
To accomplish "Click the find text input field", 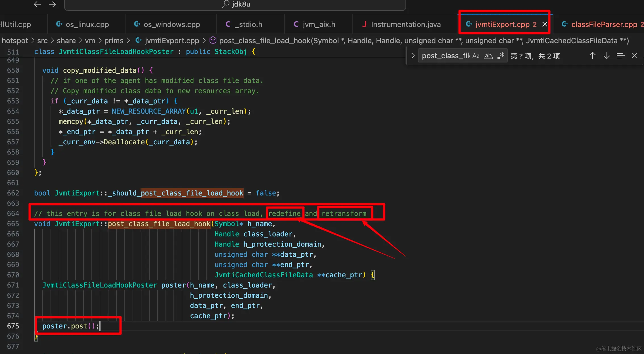I will [x=445, y=56].
